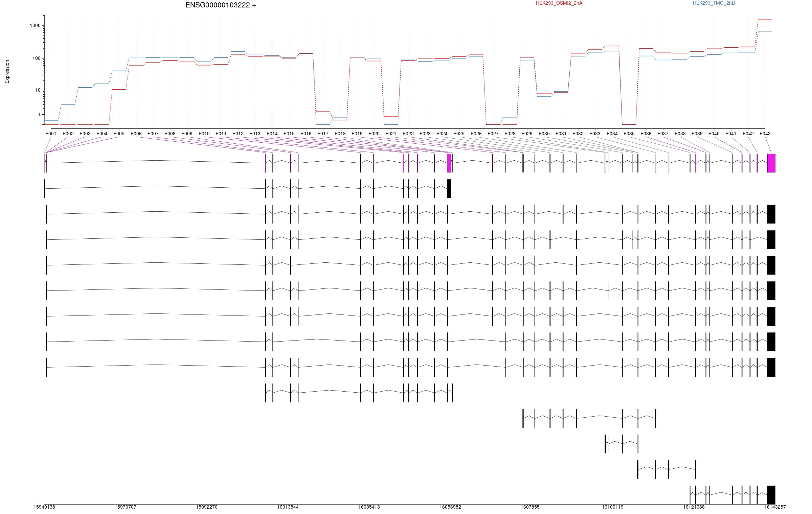Click exon bin label E028

[x=510, y=134]
